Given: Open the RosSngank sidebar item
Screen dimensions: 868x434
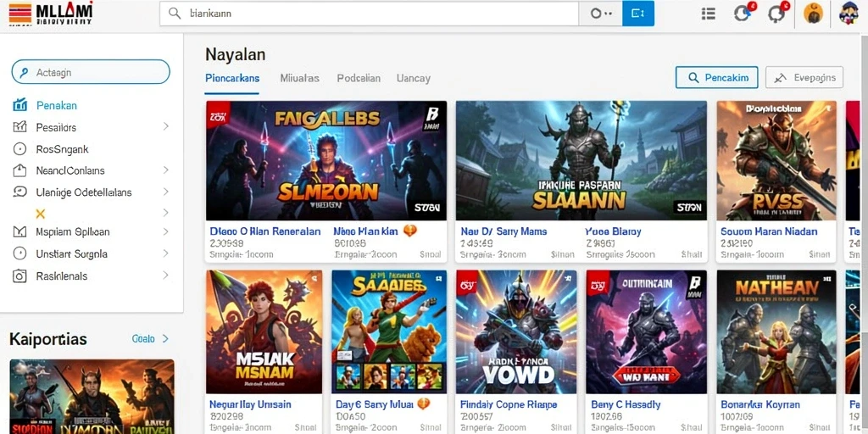Looking at the screenshot, I should tap(62, 149).
